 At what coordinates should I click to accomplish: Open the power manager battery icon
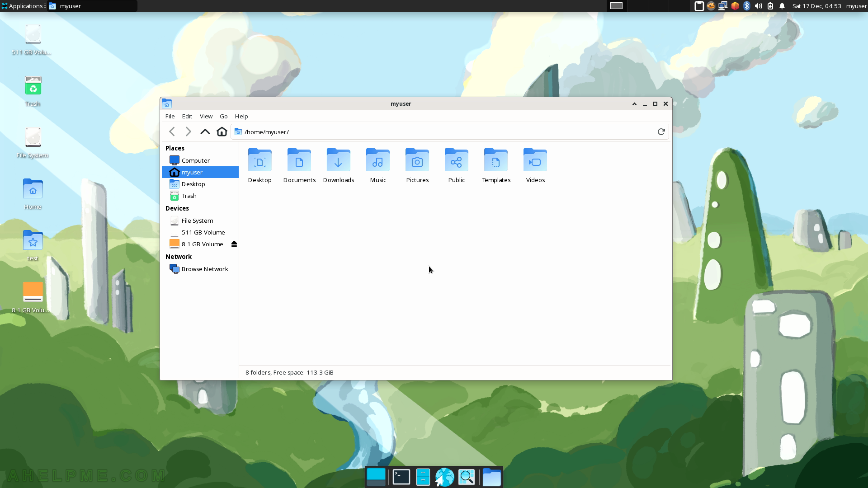coord(770,6)
